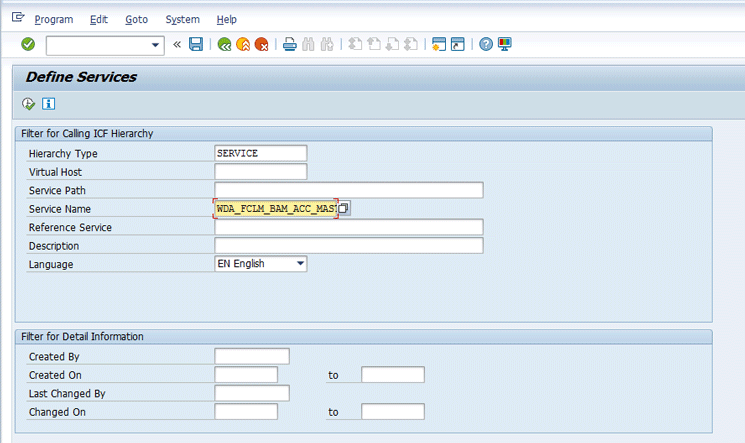Open the System menu
The height and width of the screenshot is (443, 745).
182,19
